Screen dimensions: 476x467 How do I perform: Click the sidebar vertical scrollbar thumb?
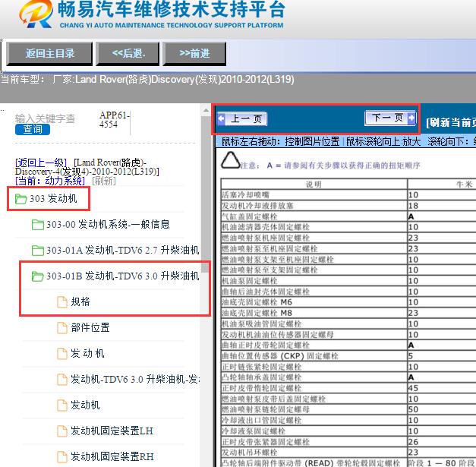tap(206, 194)
